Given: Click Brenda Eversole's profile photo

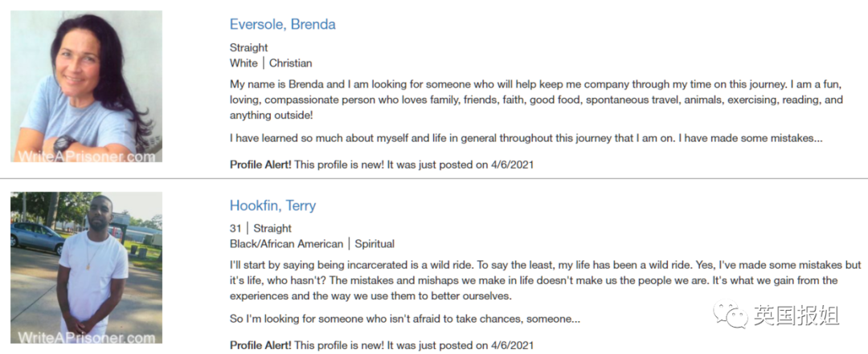Looking at the screenshot, I should click(86, 86).
